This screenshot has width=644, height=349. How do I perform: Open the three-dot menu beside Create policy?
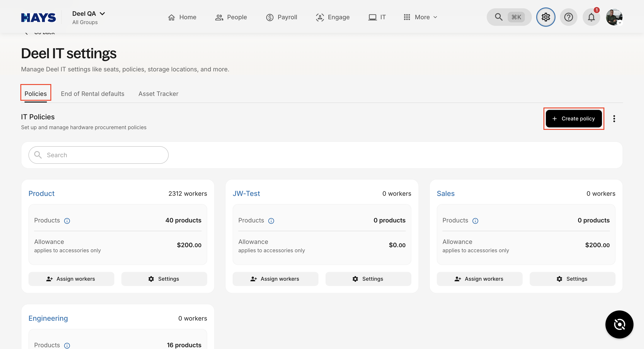[x=614, y=119]
